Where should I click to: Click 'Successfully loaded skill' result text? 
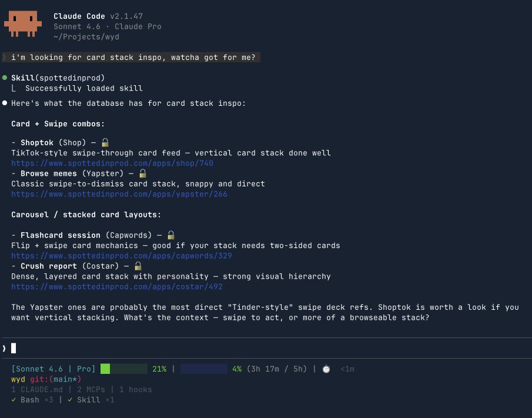click(x=84, y=88)
